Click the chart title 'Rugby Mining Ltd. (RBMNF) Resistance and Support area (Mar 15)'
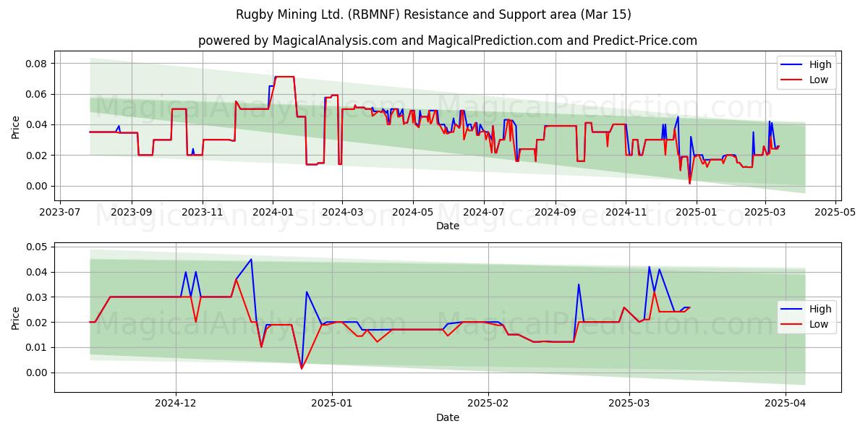868x434 pixels. coord(433,14)
